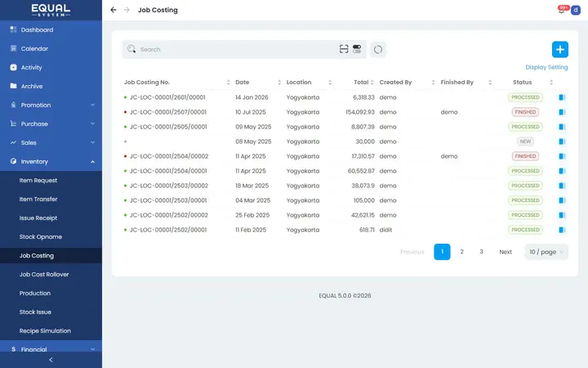
Task: Toggle the advanced search switch
Action: 357,49
